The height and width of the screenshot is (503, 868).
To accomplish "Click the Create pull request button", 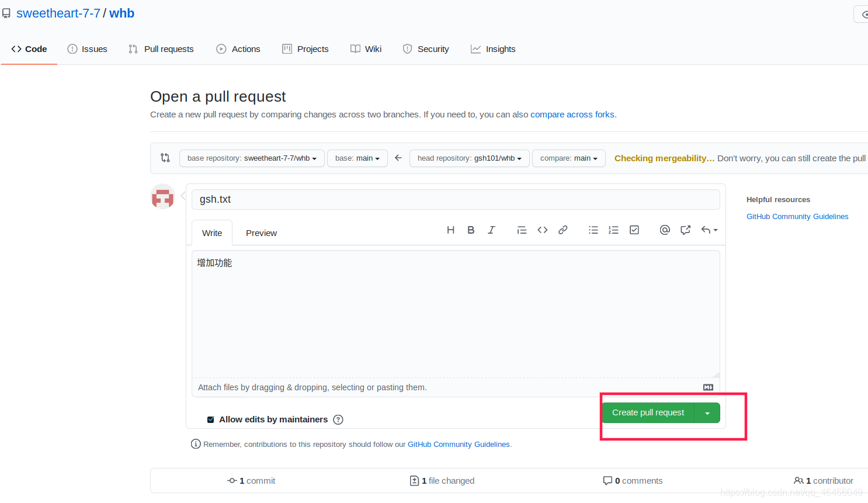I will (x=648, y=413).
